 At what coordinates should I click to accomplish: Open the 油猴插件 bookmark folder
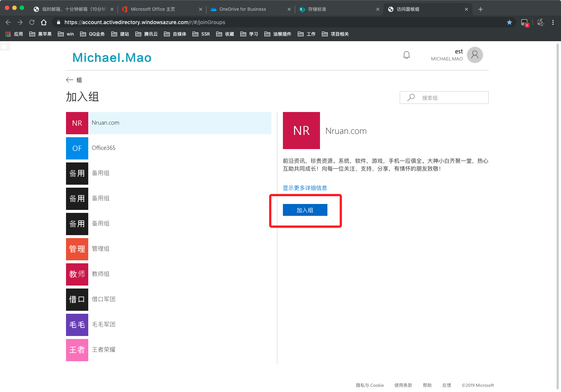click(x=278, y=34)
